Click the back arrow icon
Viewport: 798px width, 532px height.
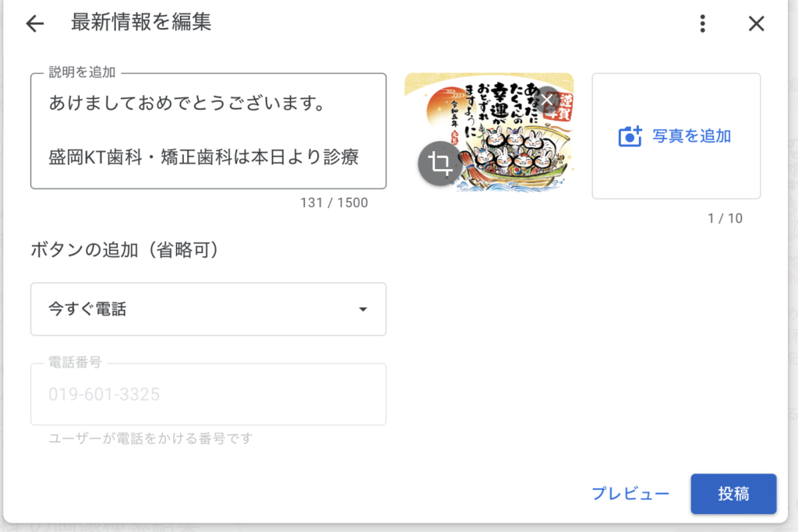pos(35,23)
